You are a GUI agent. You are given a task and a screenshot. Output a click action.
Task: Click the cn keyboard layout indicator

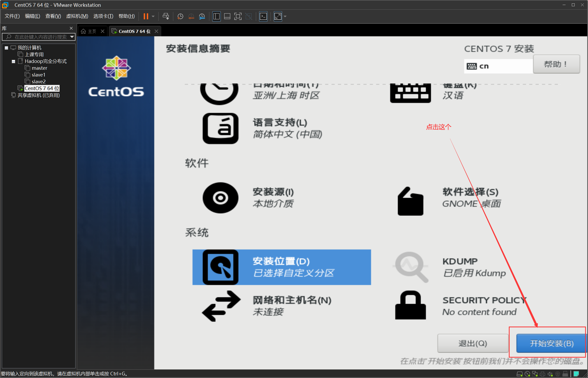pos(498,66)
